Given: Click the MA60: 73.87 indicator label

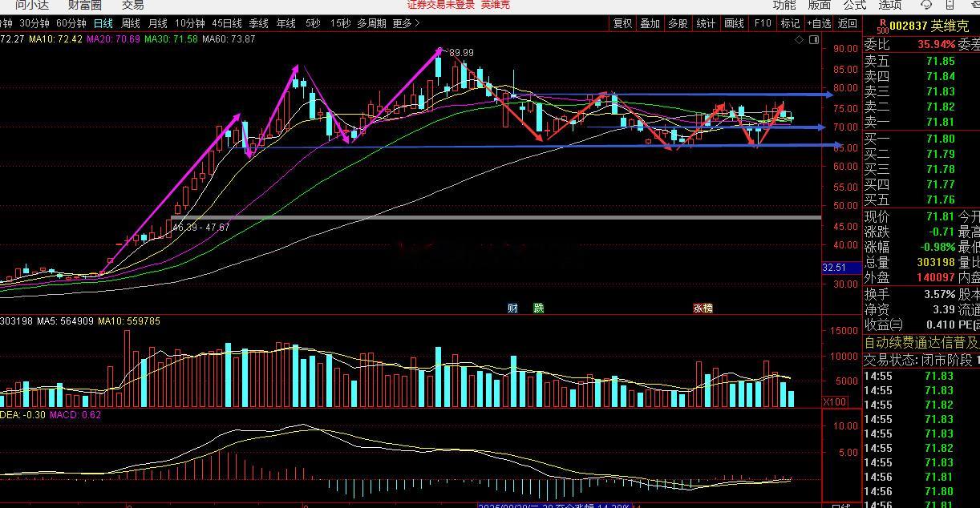Looking at the screenshot, I should [229, 38].
